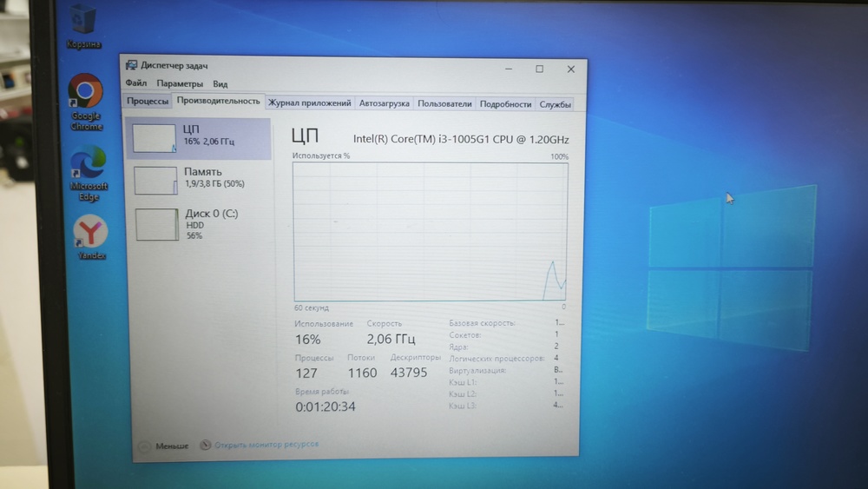Click Task Manager title bar icon

point(131,65)
